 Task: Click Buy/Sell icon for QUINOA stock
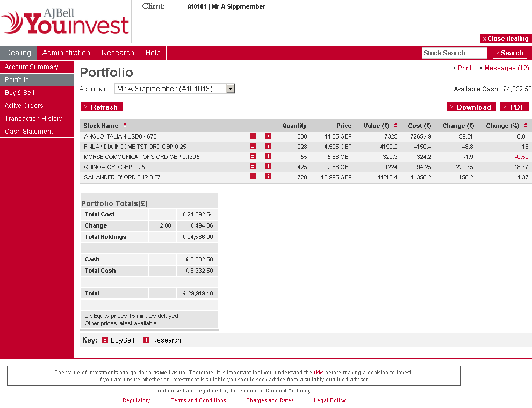tap(253, 166)
